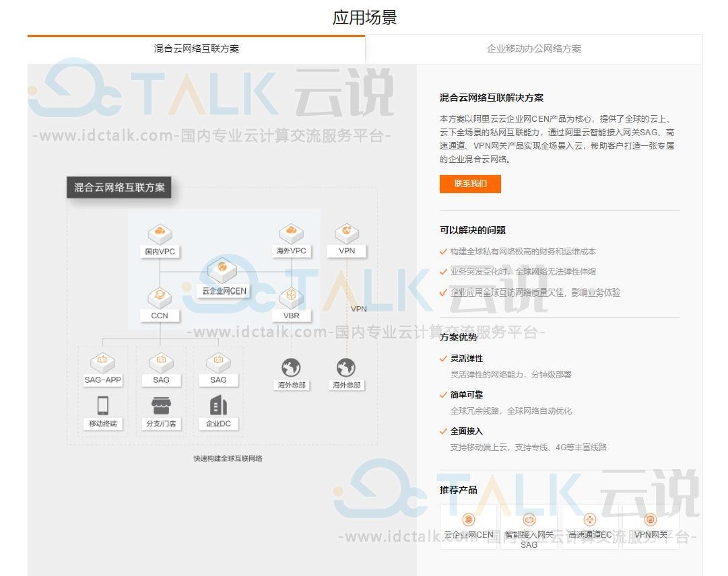Click the globe icon under VBR
This screenshot has width=728, height=576.
tap(291, 368)
